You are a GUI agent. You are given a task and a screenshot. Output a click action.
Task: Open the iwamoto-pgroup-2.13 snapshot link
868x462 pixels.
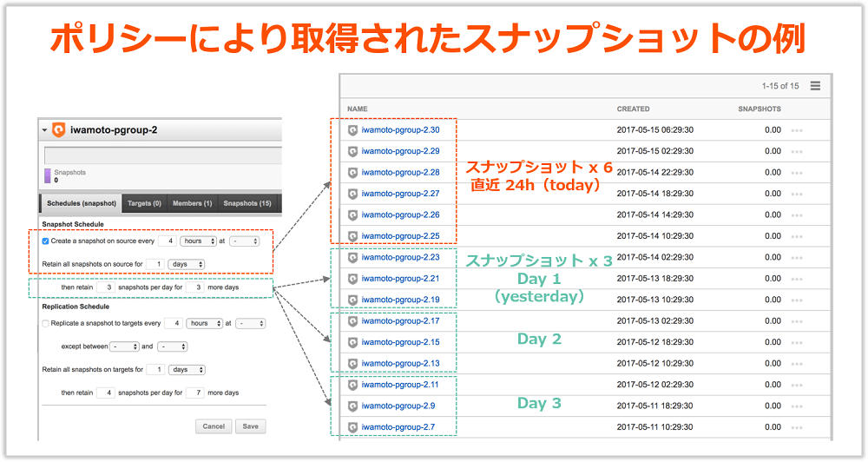coord(400,363)
